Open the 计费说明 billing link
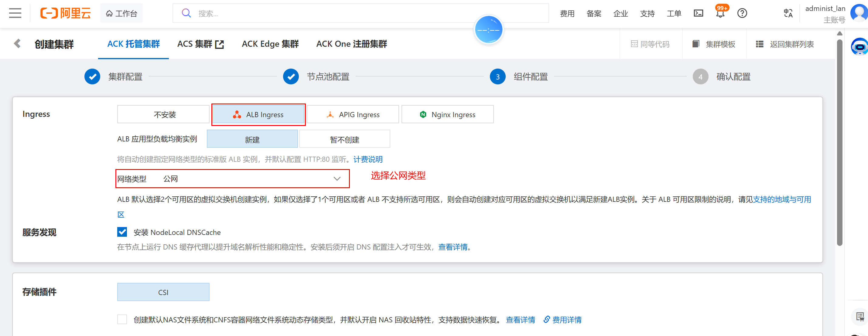 (x=368, y=159)
